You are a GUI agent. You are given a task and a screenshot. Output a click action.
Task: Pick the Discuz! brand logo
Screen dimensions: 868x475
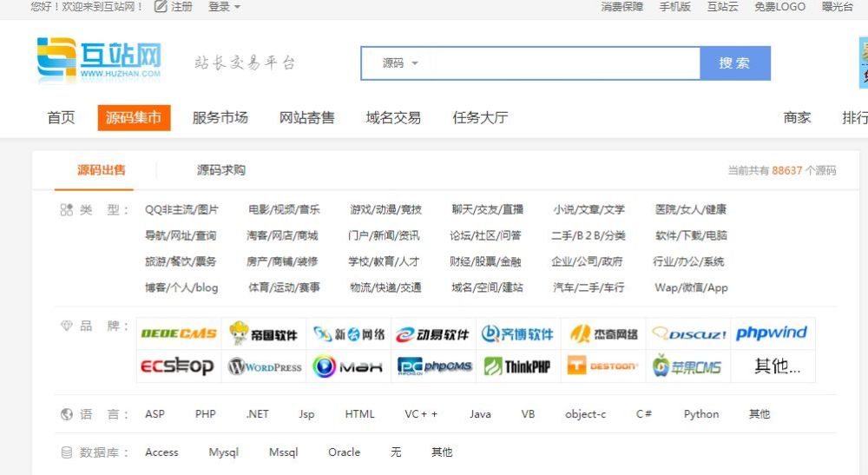688,333
